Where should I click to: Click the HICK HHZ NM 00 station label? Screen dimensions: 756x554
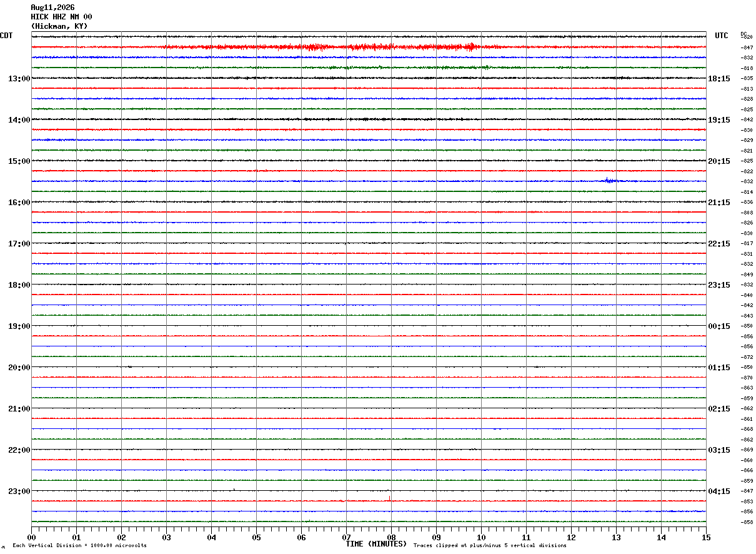(61, 17)
